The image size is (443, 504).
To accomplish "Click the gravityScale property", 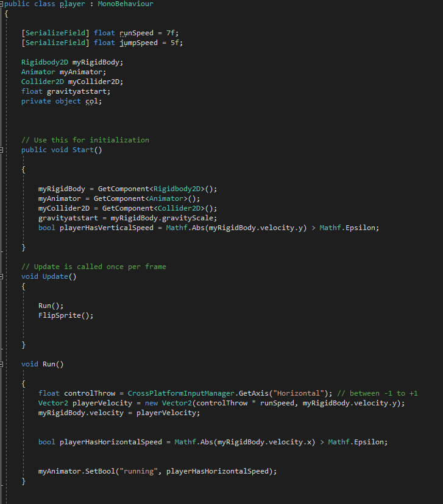I will (x=188, y=219).
